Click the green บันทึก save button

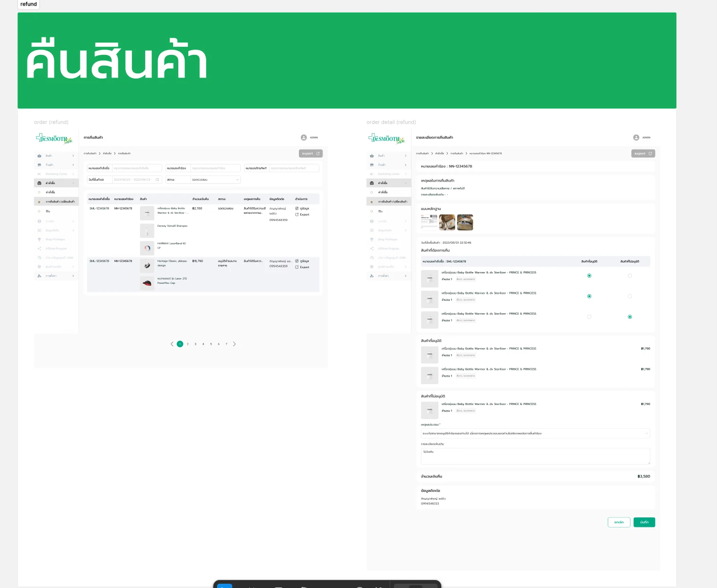[644, 522]
